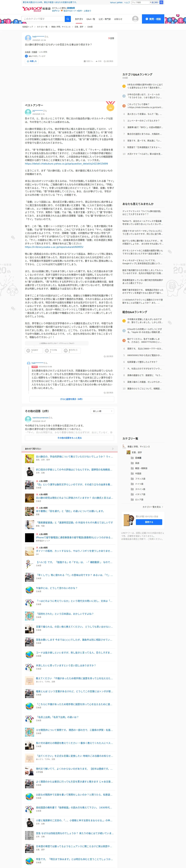This screenshot has width=186, height=868.
Task: Open ranking item 1 about 5年生の3学期の漢字テスト
Action: pos(145,86)
